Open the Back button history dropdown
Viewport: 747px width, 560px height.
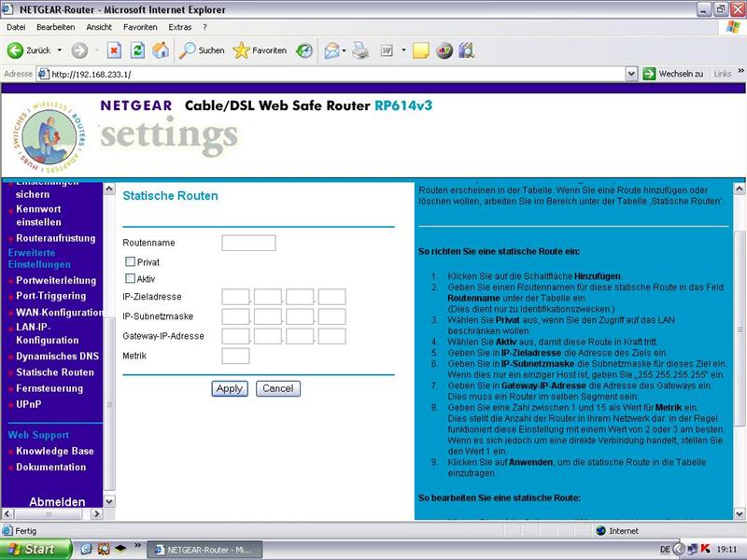coord(60,50)
